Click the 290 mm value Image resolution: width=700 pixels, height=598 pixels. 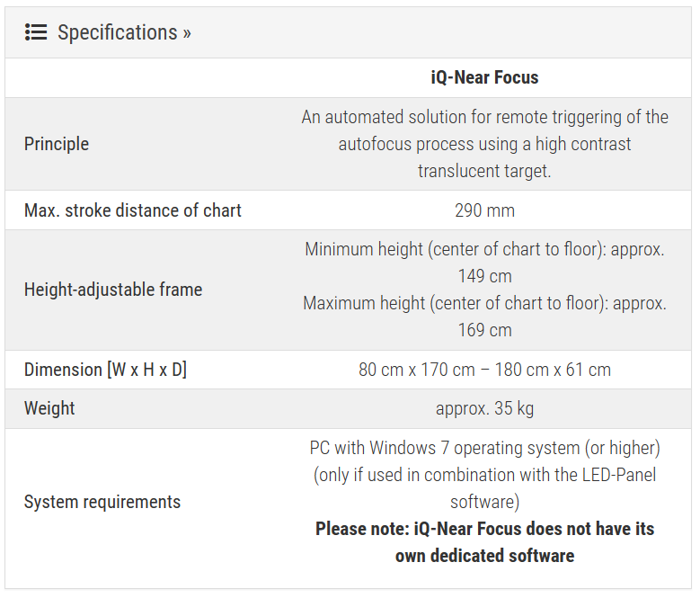coord(484,210)
